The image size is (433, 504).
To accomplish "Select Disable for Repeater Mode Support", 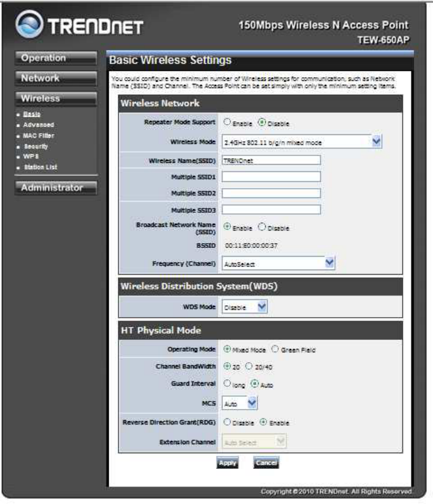I will (x=262, y=122).
